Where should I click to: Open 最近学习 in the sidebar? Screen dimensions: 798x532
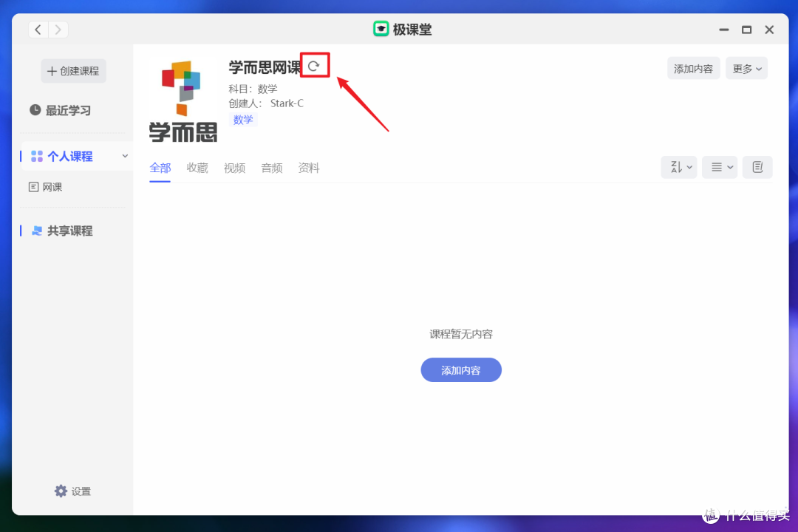click(x=61, y=111)
